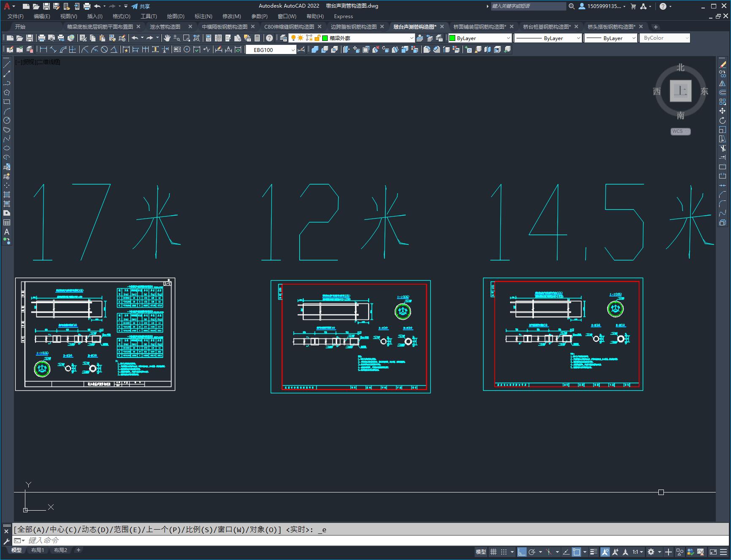Click the add layout plus button
Image resolution: width=731 pixels, height=560 pixels.
(x=78, y=550)
